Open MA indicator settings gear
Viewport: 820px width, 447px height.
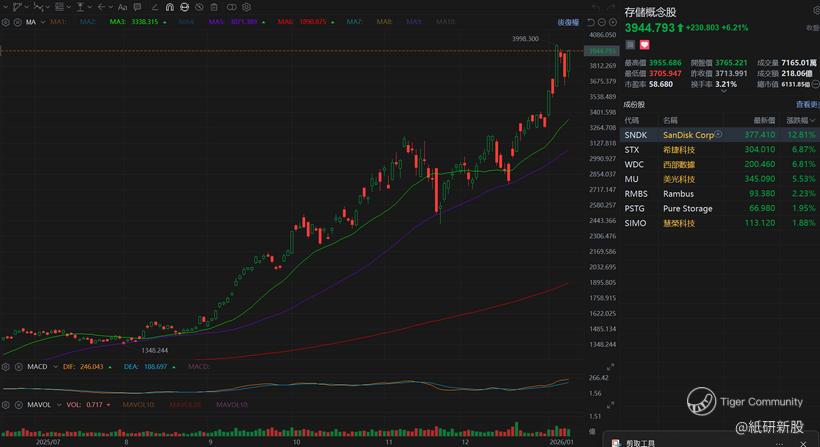coord(6,22)
